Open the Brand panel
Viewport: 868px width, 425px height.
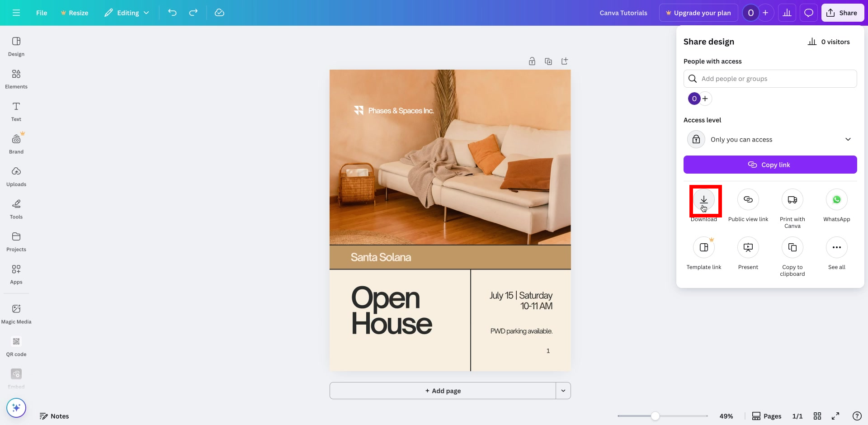pyautogui.click(x=16, y=143)
